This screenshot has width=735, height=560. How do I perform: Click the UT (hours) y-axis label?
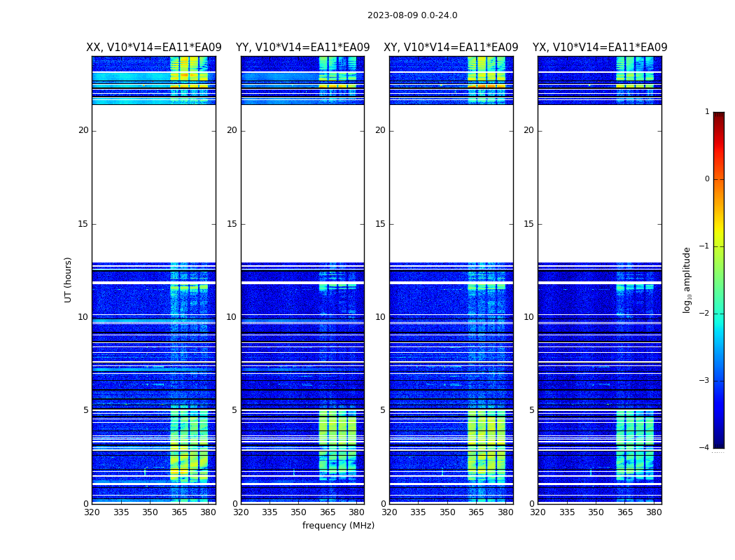[69, 279]
